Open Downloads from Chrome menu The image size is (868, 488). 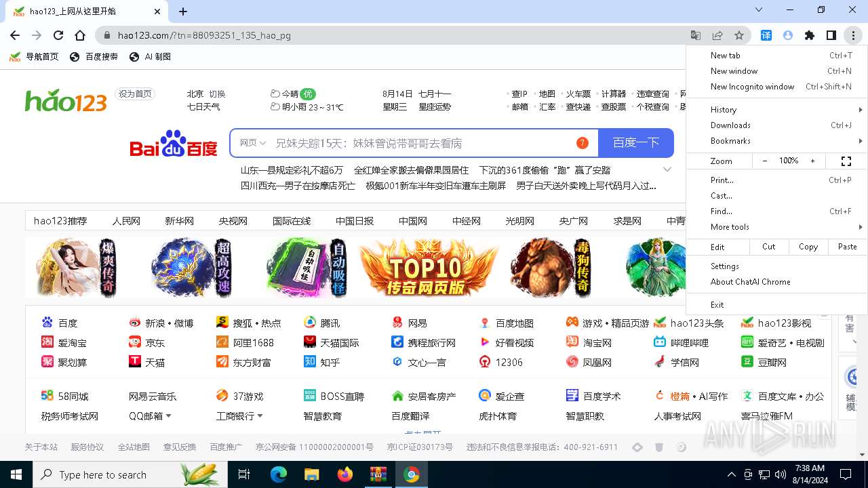776,125
